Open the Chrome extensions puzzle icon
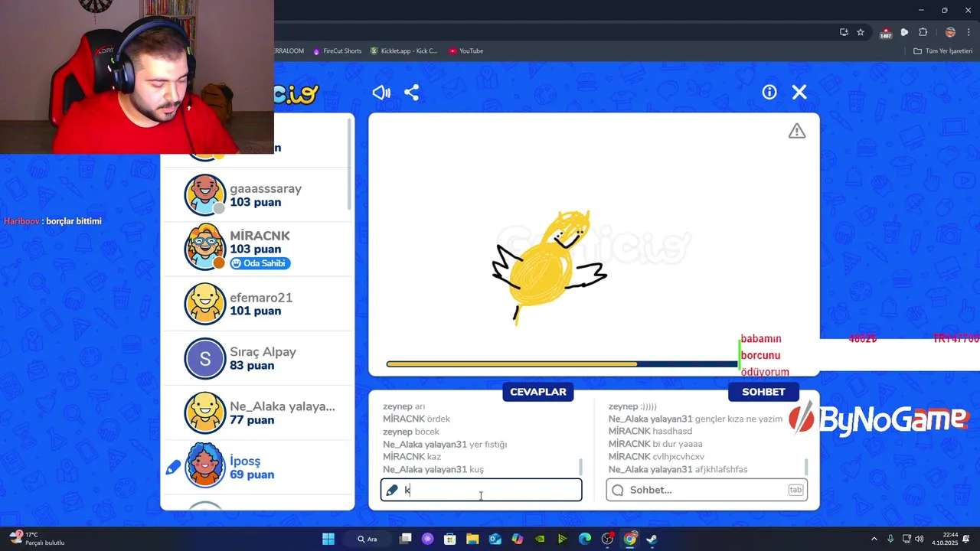Image resolution: width=980 pixels, height=551 pixels. point(923,32)
